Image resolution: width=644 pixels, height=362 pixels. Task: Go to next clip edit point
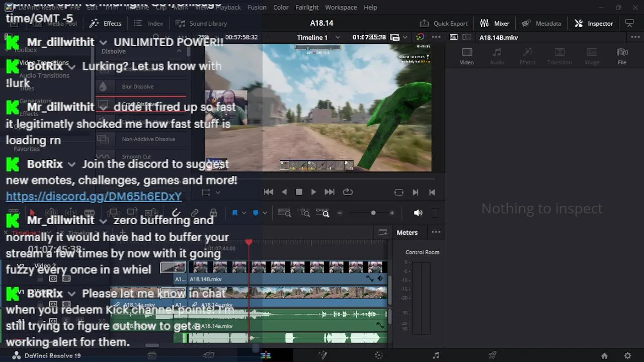coord(416,192)
